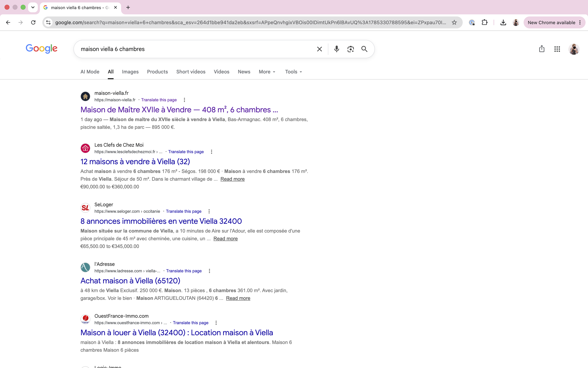The width and height of the screenshot is (588, 368).
Task: Open the Google apps grid
Action: 557,49
